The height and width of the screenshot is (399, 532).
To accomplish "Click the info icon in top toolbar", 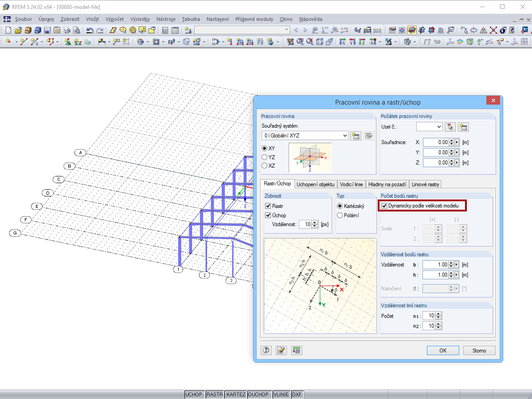I will tap(503, 30).
